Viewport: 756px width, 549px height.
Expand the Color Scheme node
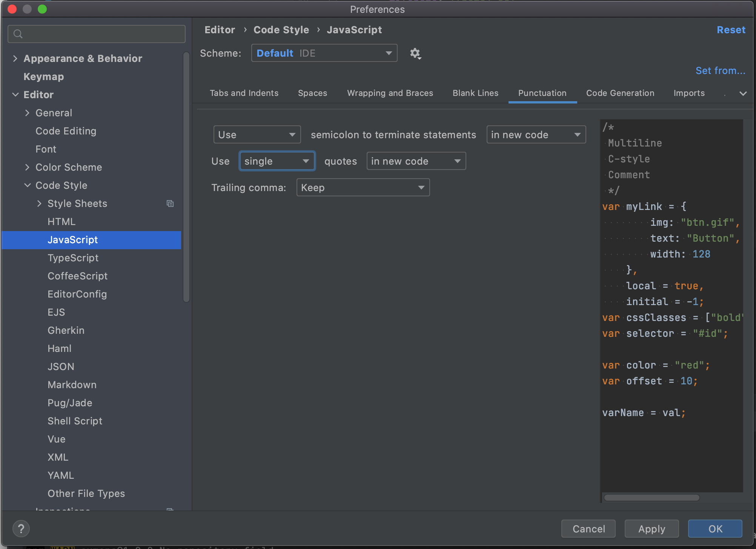[27, 167]
